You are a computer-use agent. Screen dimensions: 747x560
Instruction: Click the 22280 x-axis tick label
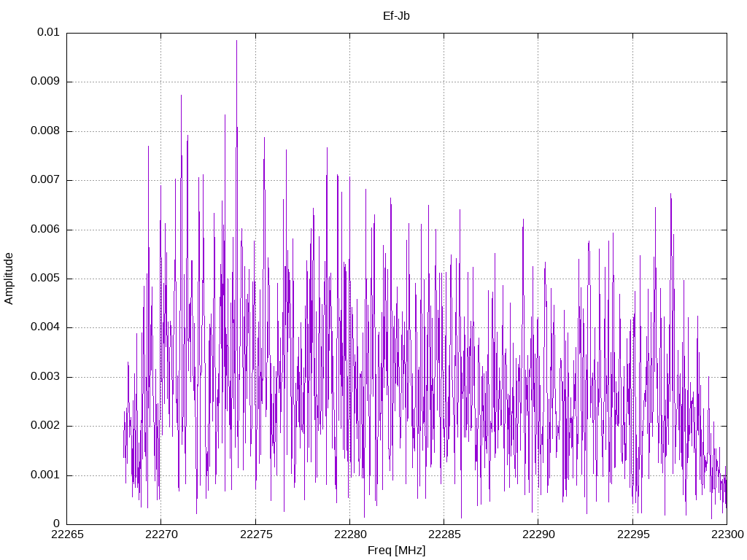point(350,534)
